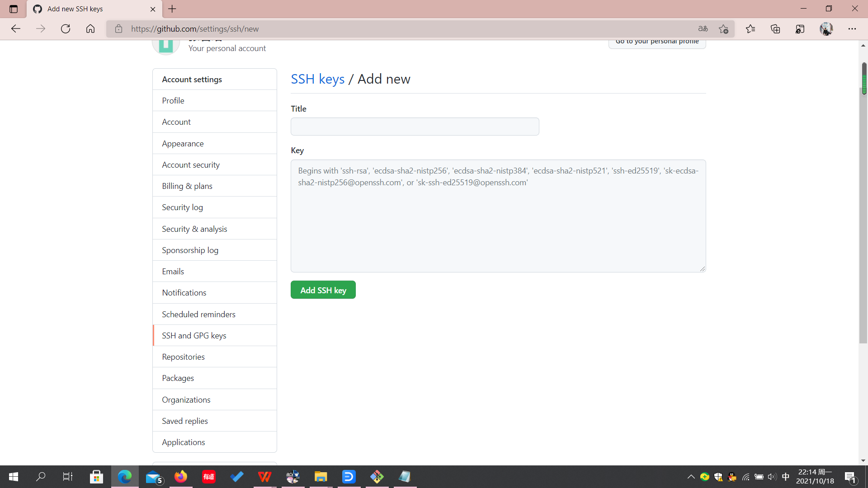The image size is (868, 488).
Task: Open Account security settings
Action: pyautogui.click(x=215, y=164)
